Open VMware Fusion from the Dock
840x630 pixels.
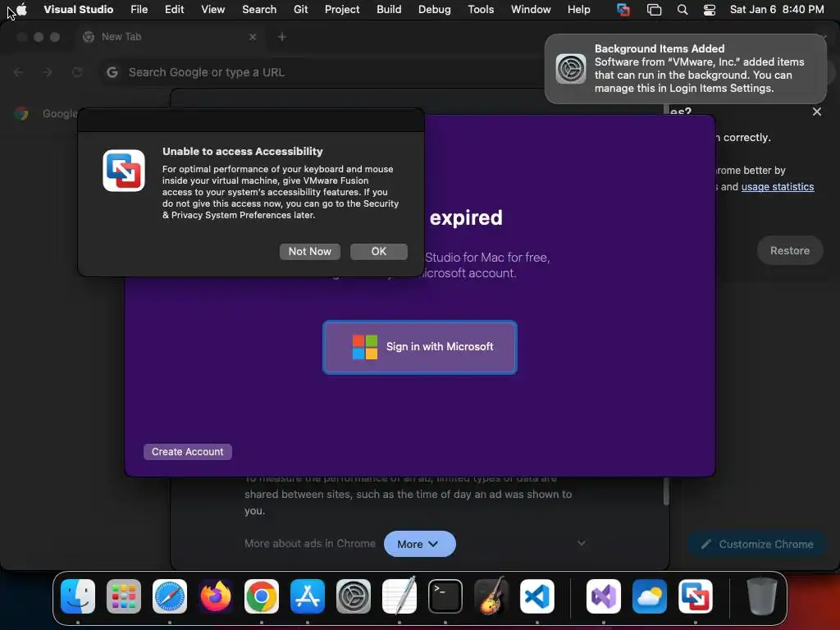click(696, 596)
